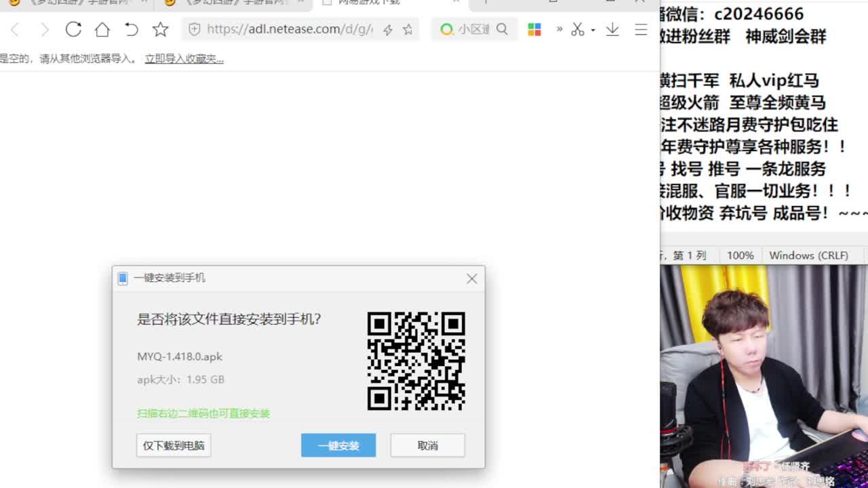This screenshot has height=488, width=868.
Task: Bookmark the page using address bar star
Action: pyautogui.click(x=408, y=29)
